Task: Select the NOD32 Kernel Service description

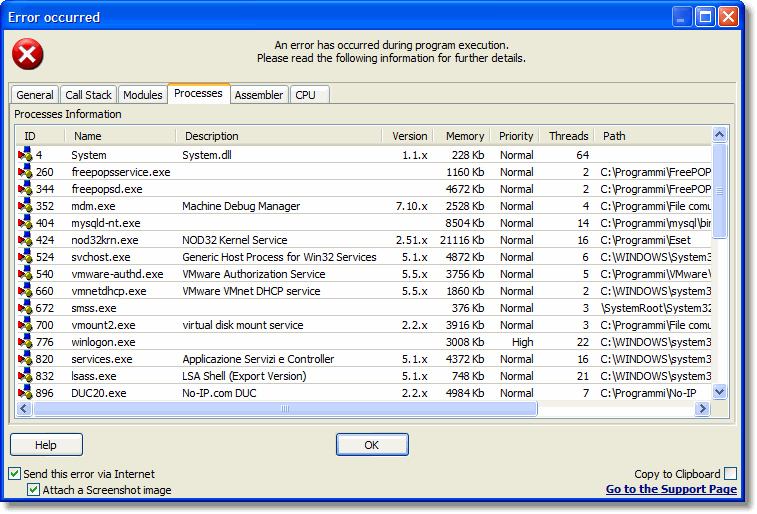Action: pos(235,240)
